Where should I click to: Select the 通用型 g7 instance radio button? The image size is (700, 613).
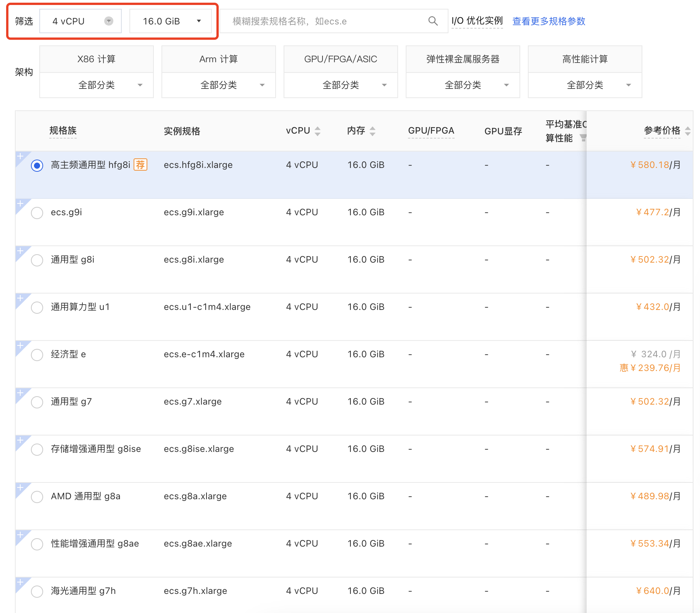(x=37, y=402)
